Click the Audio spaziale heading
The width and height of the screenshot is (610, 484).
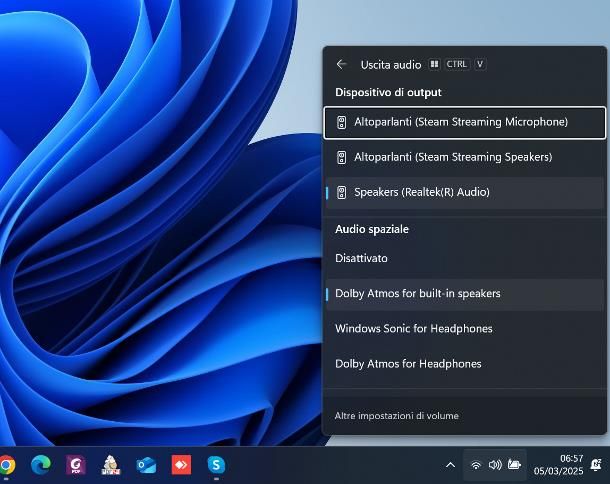(372, 229)
